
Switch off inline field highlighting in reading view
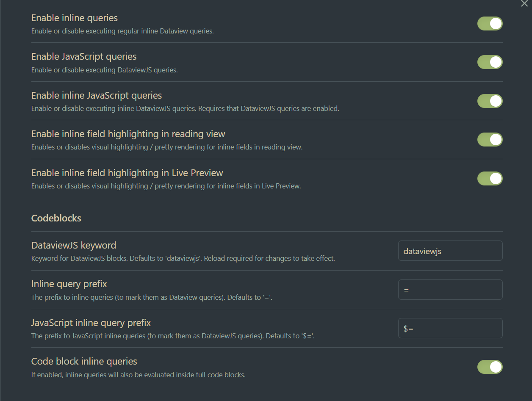coord(490,140)
